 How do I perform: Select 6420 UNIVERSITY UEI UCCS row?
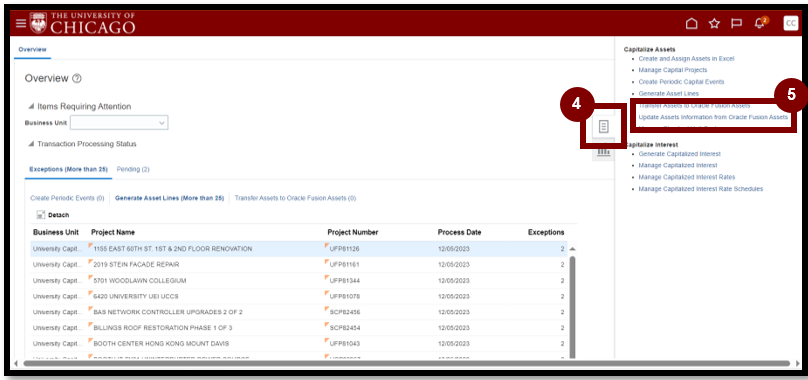[299, 296]
